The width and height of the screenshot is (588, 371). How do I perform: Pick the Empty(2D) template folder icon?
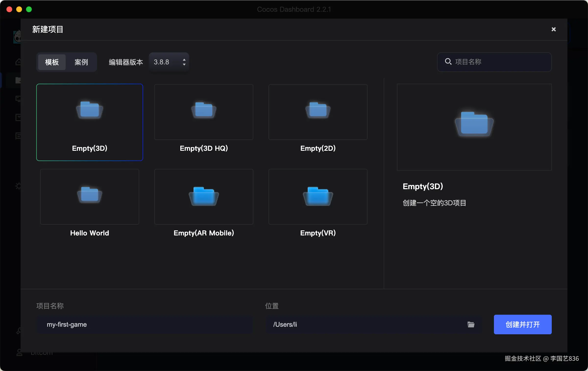[318, 110]
